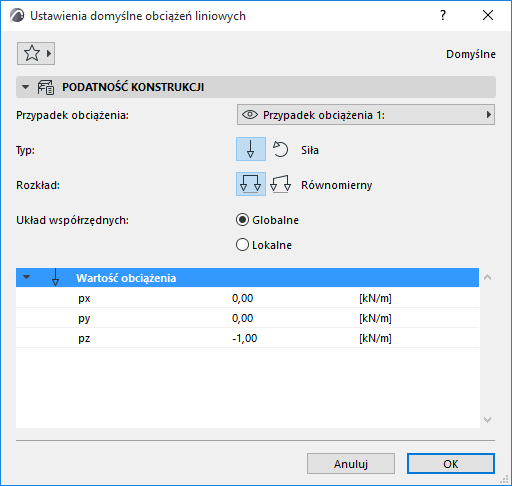Edit the px value 0,00

pos(242,298)
